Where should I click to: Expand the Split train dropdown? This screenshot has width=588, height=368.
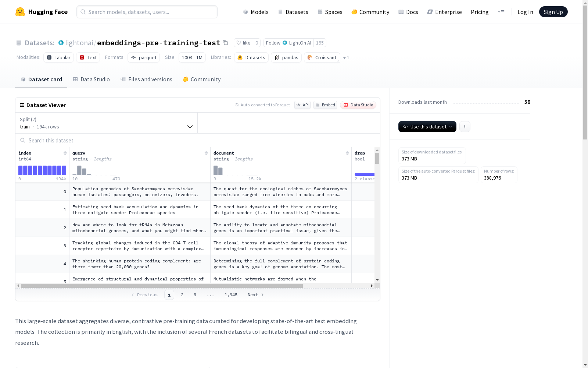[x=107, y=123]
